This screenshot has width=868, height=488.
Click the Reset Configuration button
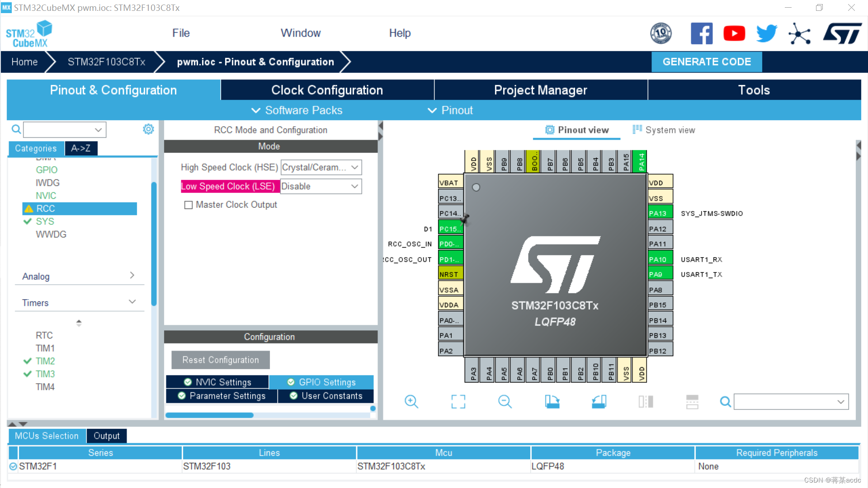click(221, 360)
